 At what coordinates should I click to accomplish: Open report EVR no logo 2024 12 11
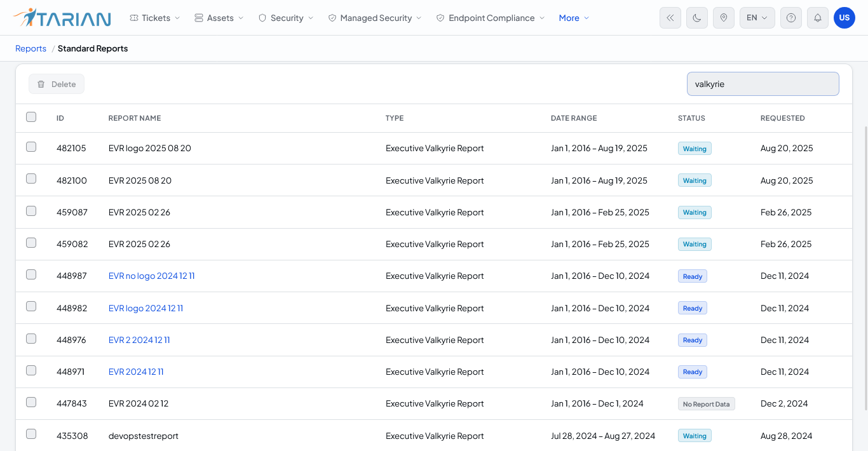click(152, 276)
